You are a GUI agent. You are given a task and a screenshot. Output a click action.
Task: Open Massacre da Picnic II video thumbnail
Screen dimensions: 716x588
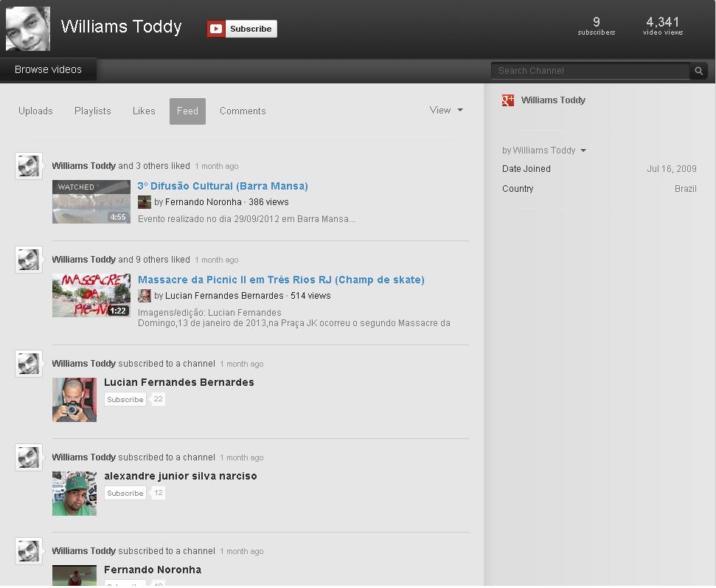tap(91, 296)
